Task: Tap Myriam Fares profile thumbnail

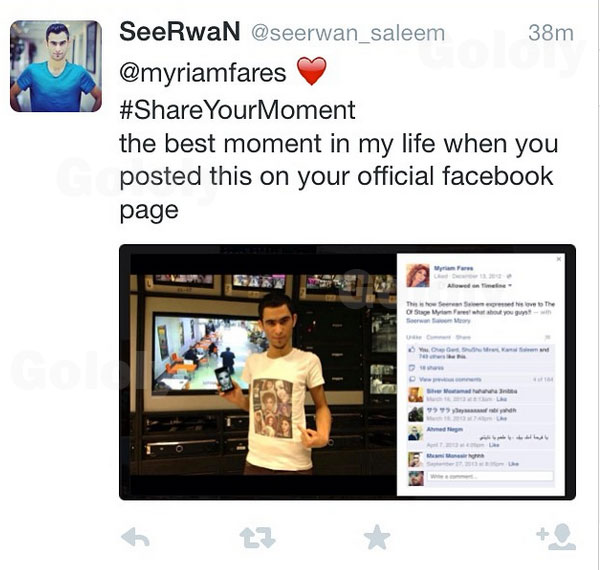Action: click(x=417, y=275)
